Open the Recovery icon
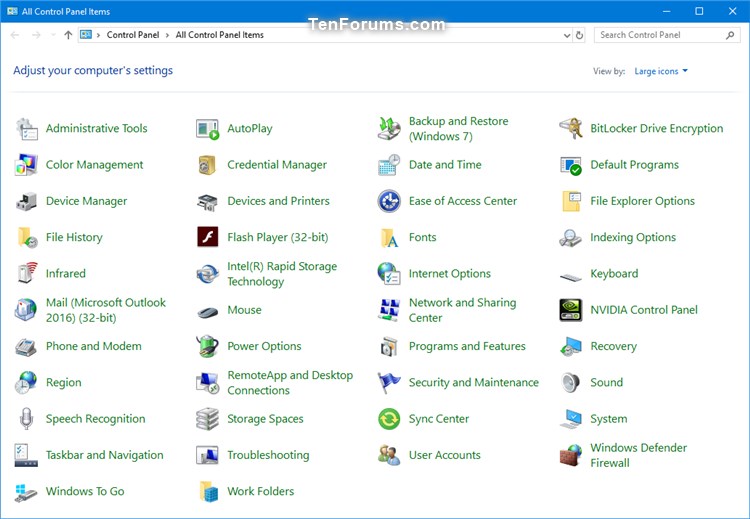Viewport: 750px width, 519px height. coord(571,346)
